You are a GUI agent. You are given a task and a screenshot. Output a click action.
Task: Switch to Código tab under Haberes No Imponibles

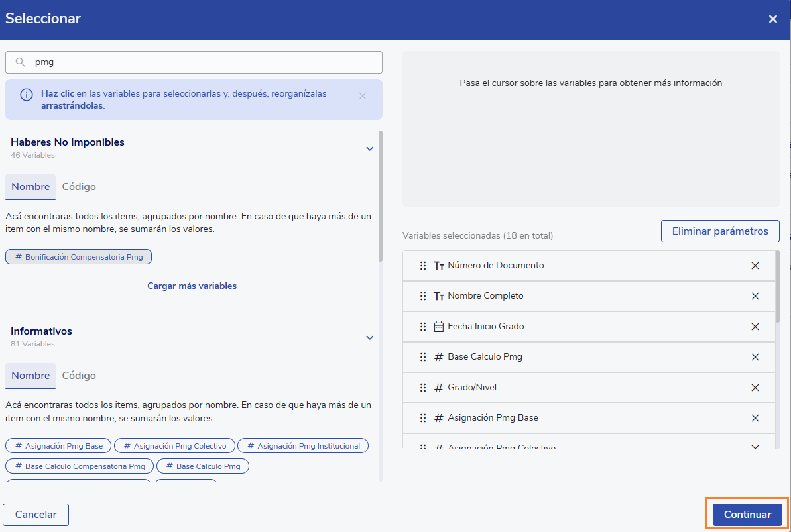coord(79,187)
